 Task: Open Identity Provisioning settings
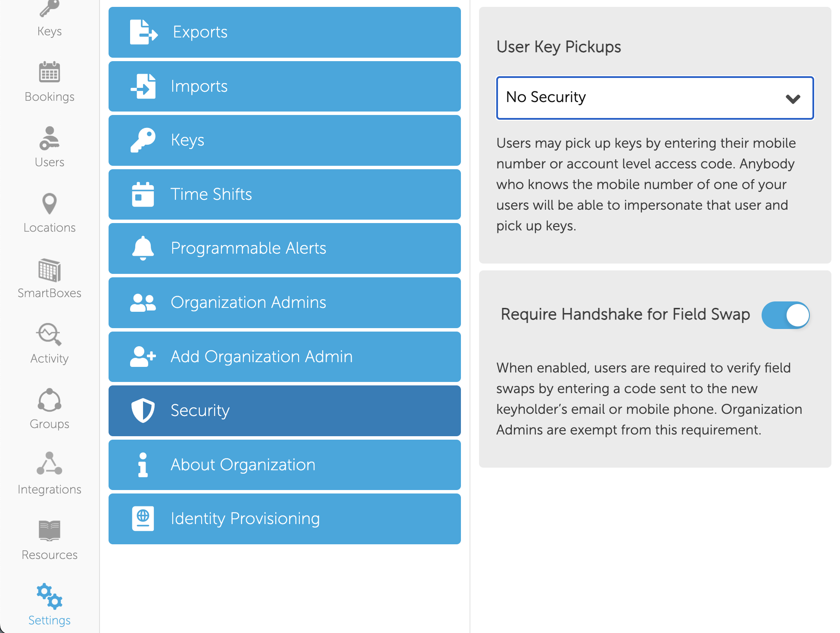click(285, 519)
